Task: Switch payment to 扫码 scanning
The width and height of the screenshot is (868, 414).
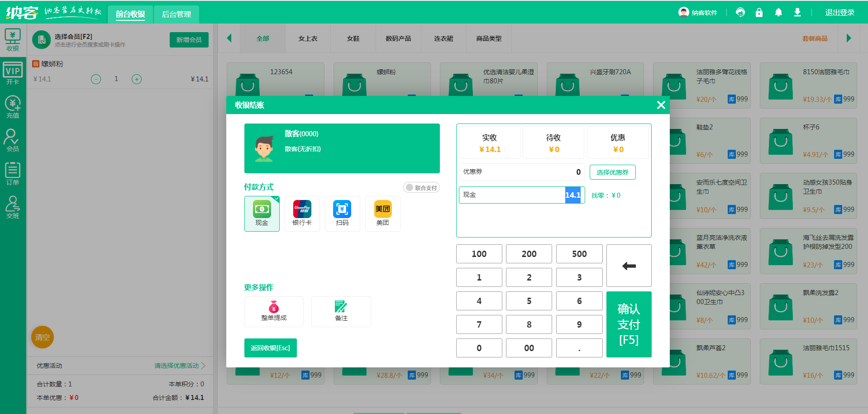Action: (x=342, y=214)
